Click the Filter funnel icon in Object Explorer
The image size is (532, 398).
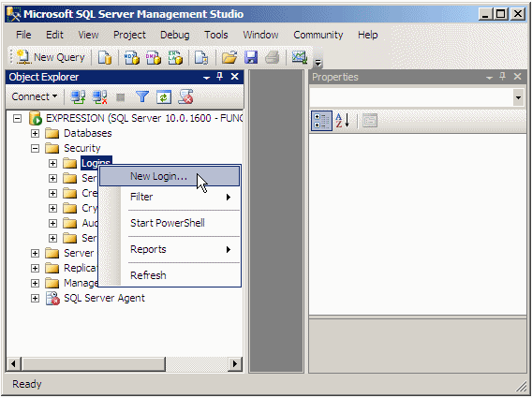[142, 97]
